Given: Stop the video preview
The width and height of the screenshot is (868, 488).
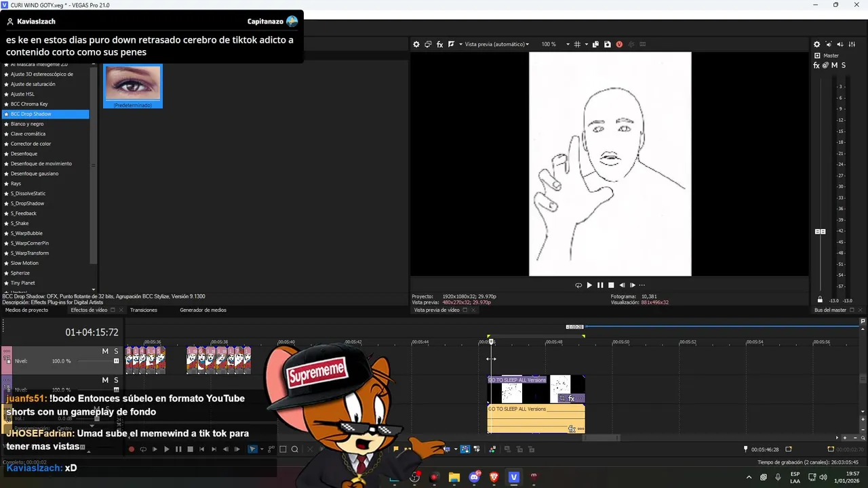Looking at the screenshot, I should click(611, 285).
